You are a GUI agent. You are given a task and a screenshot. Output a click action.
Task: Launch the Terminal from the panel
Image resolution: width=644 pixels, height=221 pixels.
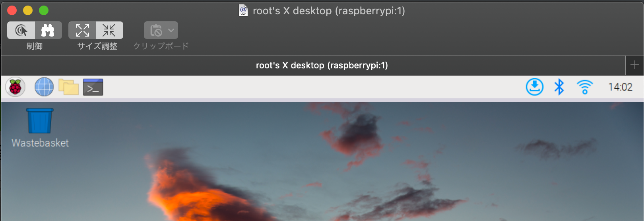[93, 87]
